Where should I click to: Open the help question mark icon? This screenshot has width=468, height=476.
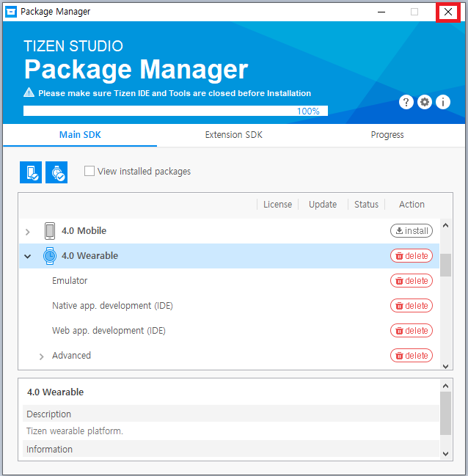tap(406, 102)
